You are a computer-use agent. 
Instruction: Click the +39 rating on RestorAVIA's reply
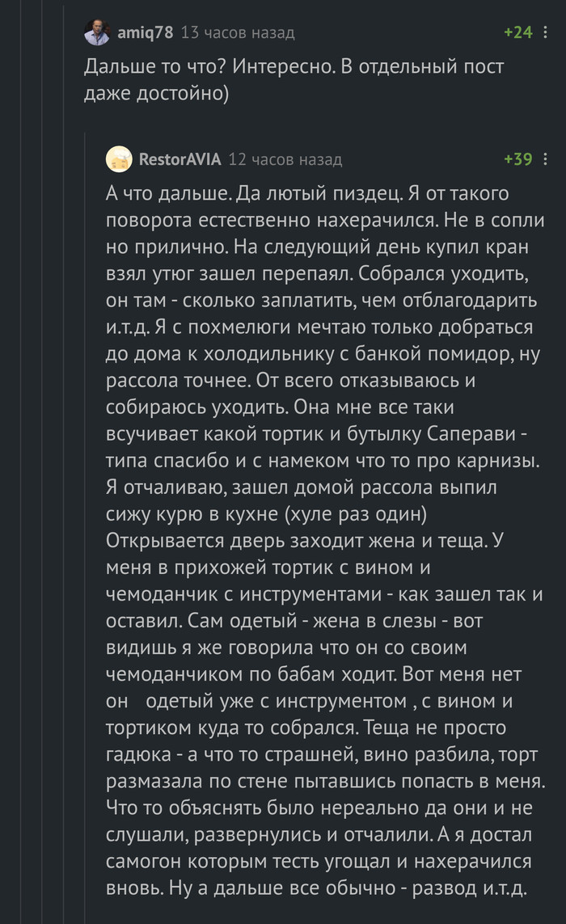coord(517,159)
